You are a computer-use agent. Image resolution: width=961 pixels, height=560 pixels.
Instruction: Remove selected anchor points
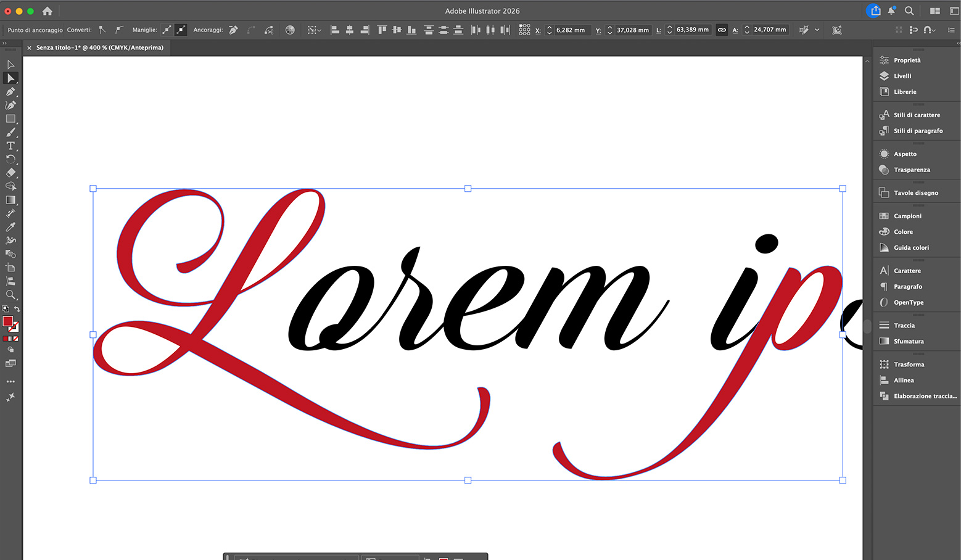233,30
